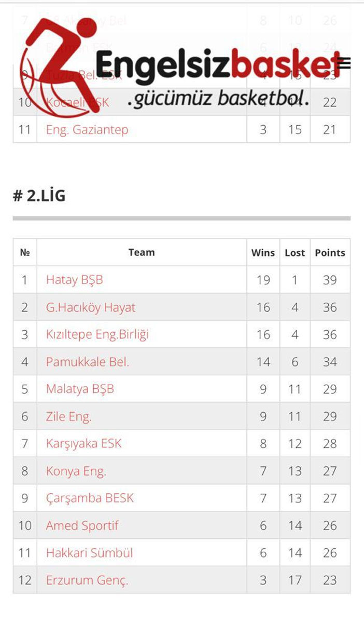Screen dimensions: 364x625
Task: Open the Malatya BŞB team link
Action: click(79, 389)
